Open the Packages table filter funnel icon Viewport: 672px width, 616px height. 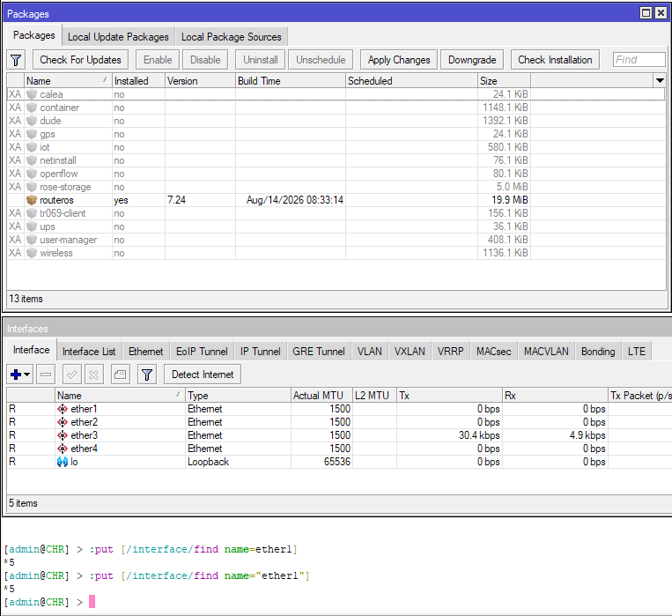pyautogui.click(x=16, y=60)
